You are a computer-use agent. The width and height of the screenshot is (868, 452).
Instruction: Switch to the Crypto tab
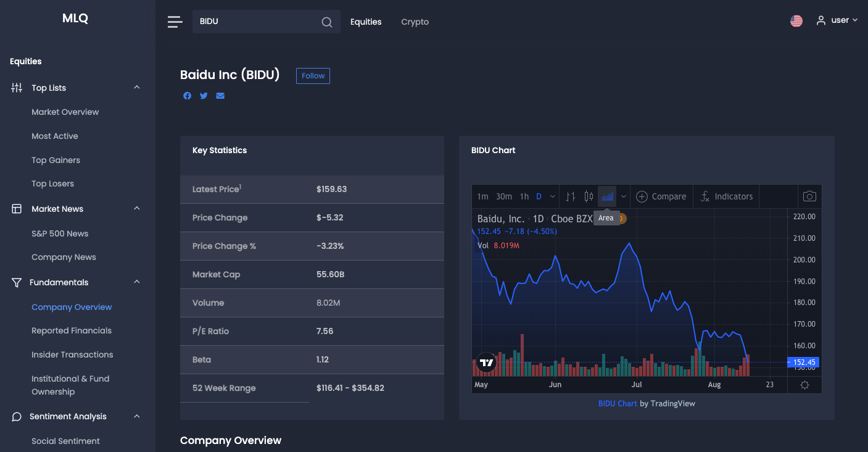pos(415,22)
